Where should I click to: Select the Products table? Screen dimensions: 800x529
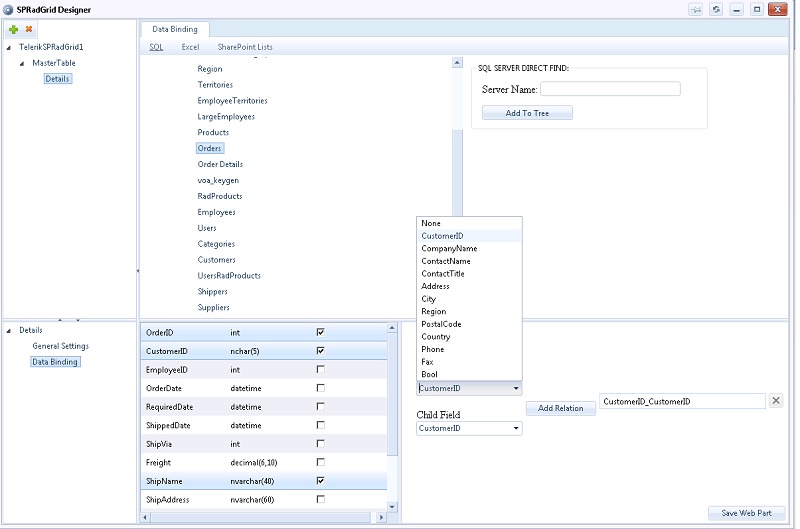click(x=213, y=132)
